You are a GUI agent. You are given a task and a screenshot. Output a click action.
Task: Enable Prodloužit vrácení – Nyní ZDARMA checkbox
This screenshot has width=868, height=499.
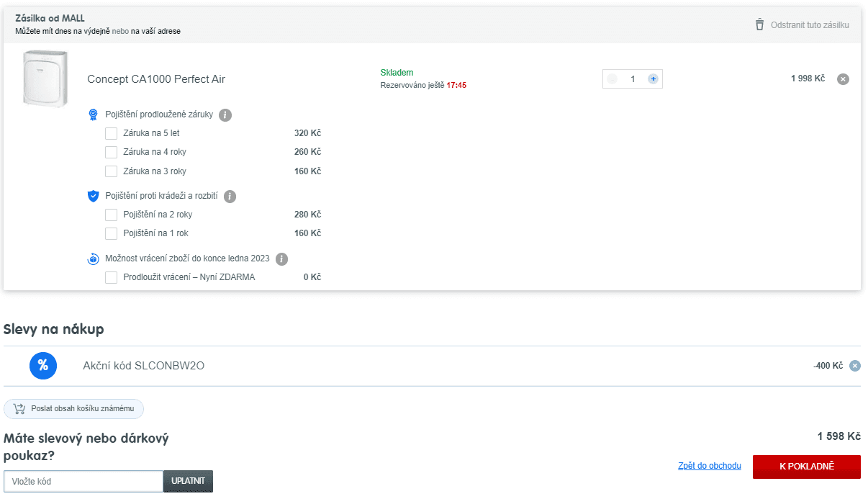pyautogui.click(x=111, y=277)
